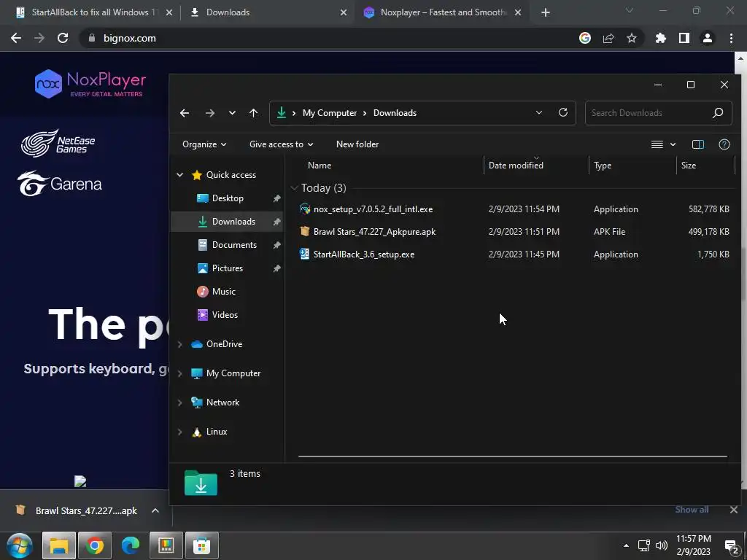Share this page icon in Chrome

608,38
